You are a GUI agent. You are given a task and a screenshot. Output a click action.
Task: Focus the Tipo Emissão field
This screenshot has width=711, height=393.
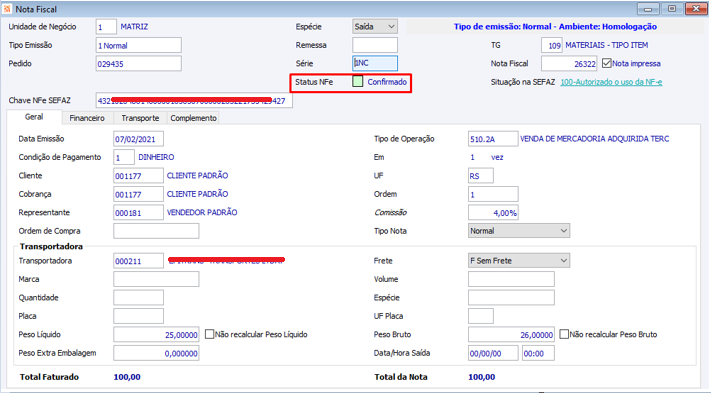pyautogui.click(x=139, y=45)
